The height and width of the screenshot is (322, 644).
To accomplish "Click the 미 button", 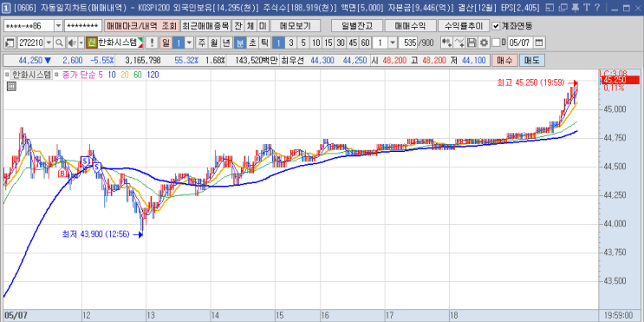I will pos(263,26).
